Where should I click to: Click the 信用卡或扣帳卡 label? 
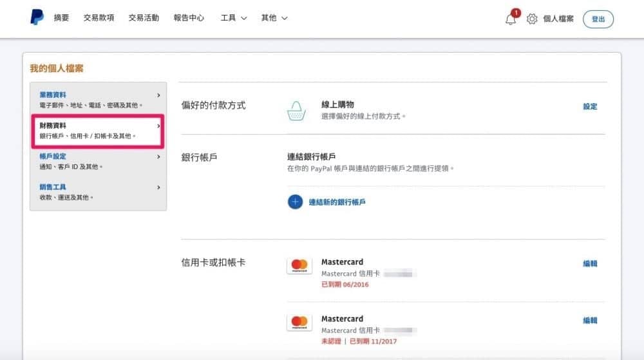pos(214,262)
